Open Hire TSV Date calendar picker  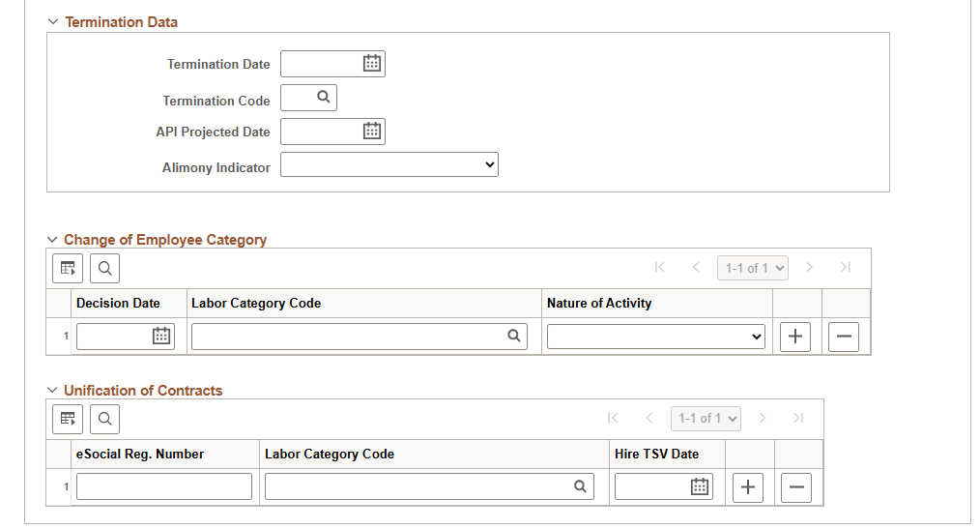[700, 486]
